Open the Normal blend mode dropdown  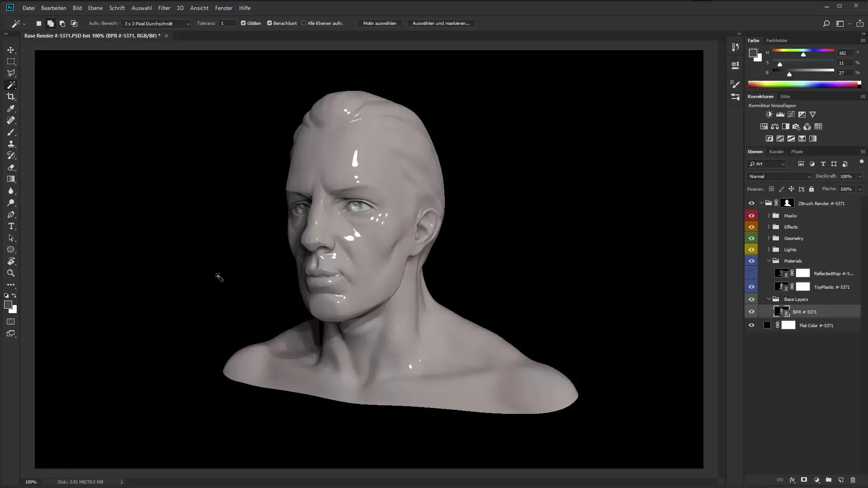[779, 177]
